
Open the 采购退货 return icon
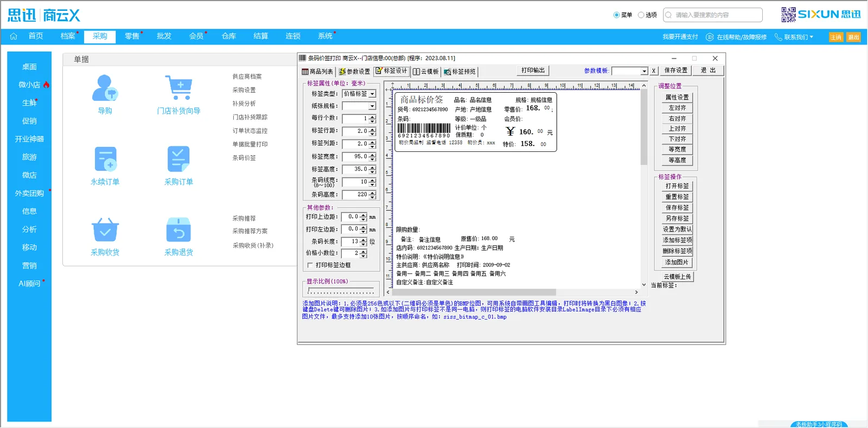click(x=178, y=230)
